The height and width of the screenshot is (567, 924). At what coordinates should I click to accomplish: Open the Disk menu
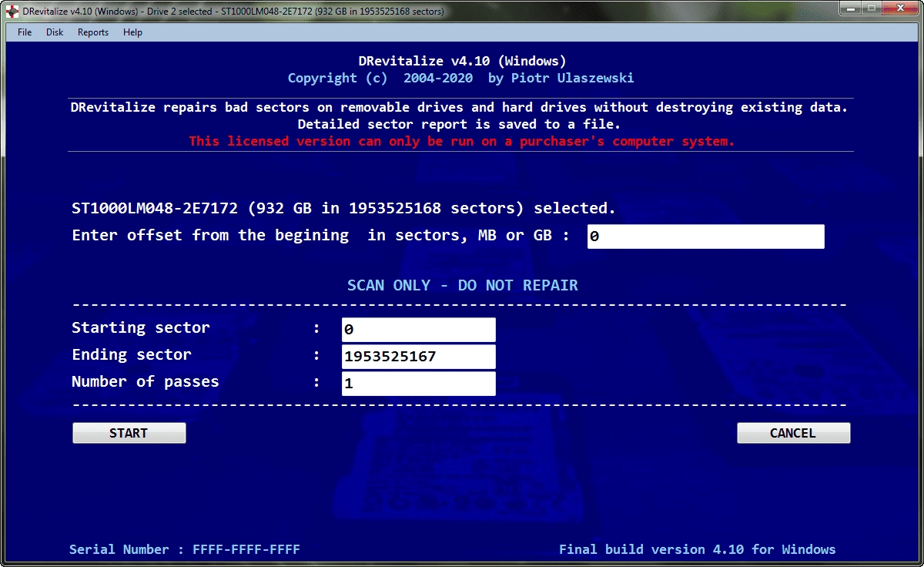pyautogui.click(x=55, y=32)
